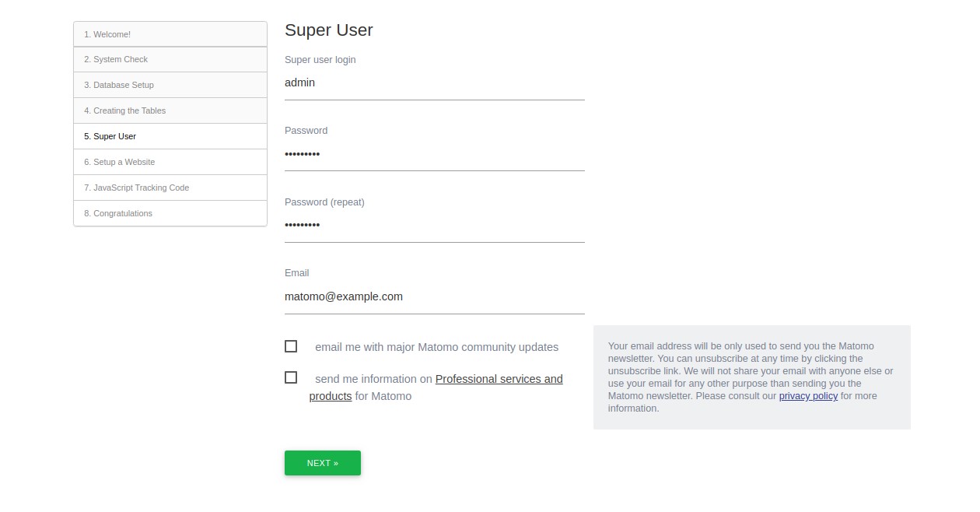
Task: Click the Super user login field
Action: pyautogui.click(x=434, y=83)
